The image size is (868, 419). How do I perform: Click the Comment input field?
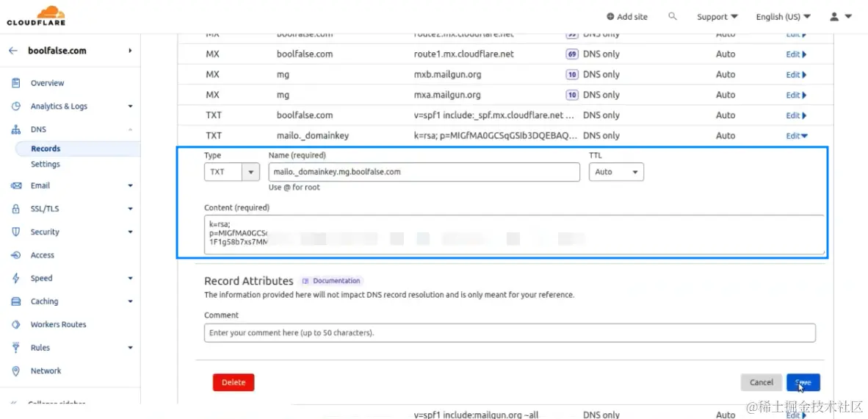tap(510, 333)
